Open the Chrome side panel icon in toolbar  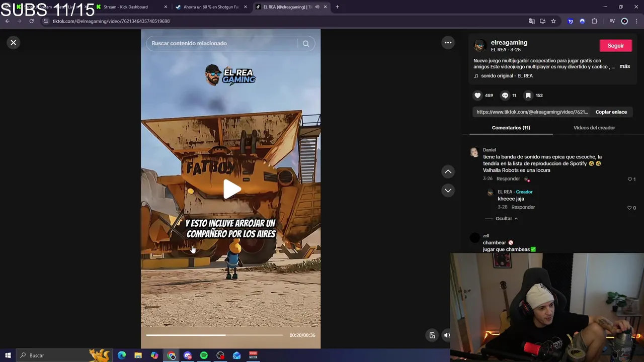tap(612, 21)
